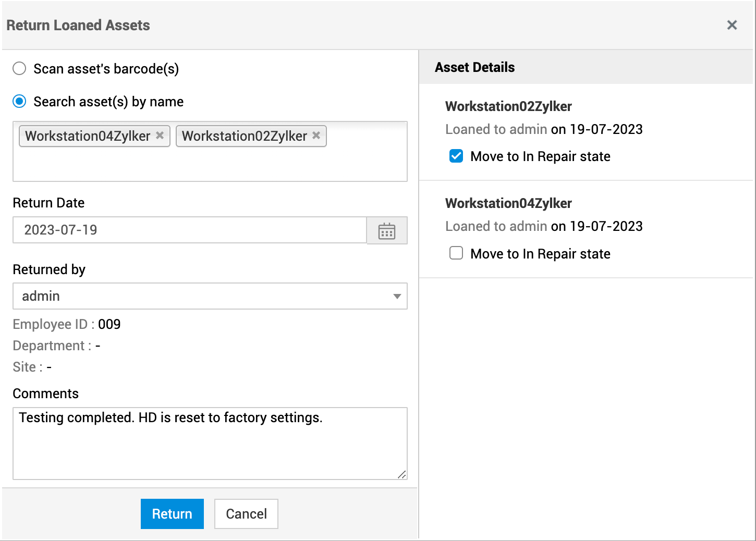Remove the Workstation04Zylker tag from search
This screenshot has width=756, height=541.
tap(160, 136)
